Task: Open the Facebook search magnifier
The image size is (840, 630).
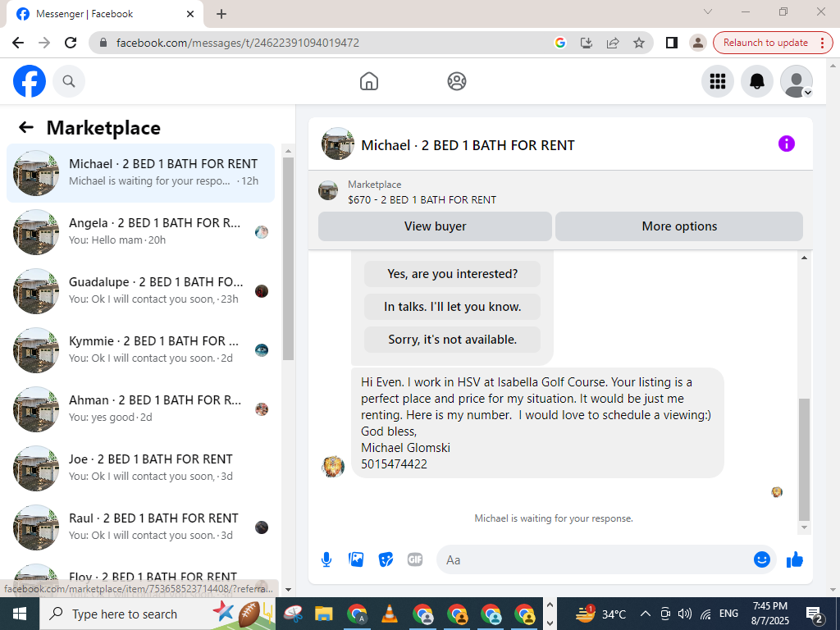Action: coord(69,81)
